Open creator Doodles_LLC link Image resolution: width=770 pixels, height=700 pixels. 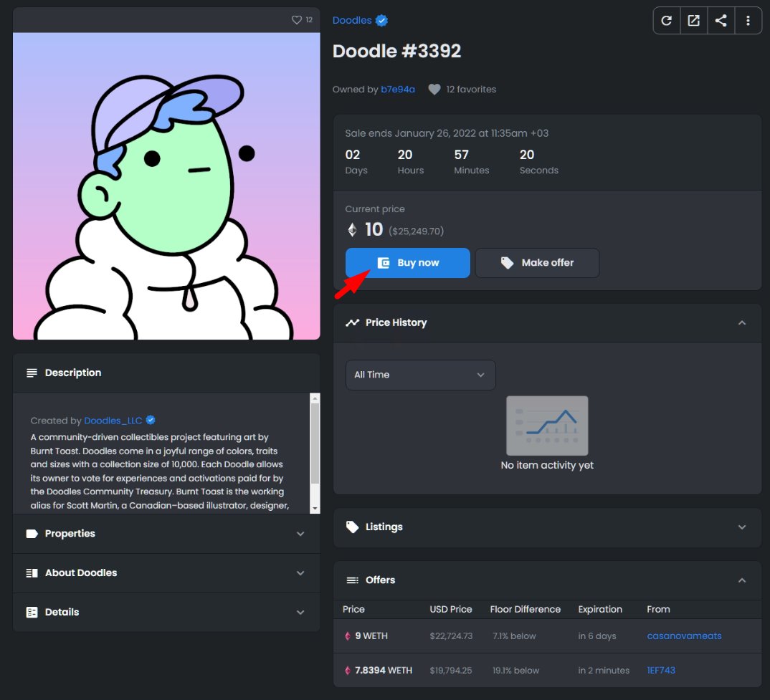[x=113, y=420]
